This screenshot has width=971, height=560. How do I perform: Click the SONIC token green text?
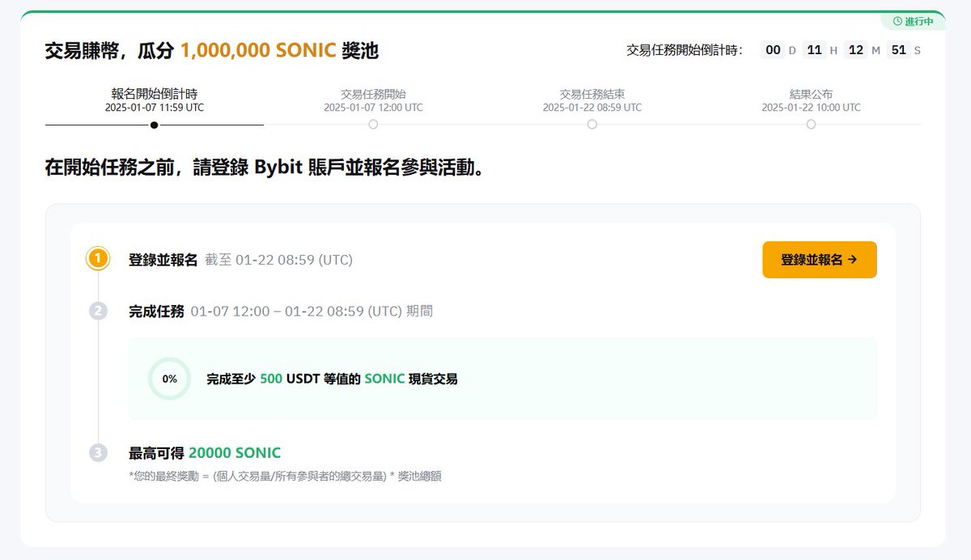point(384,378)
